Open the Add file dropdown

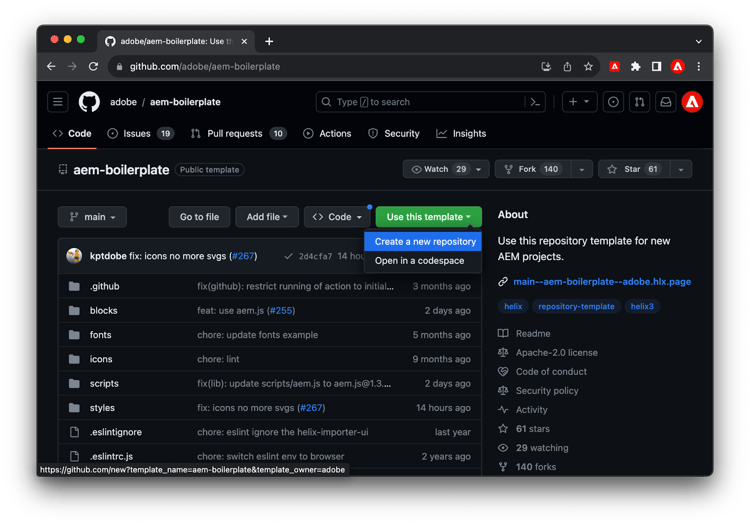click(267, 217)
